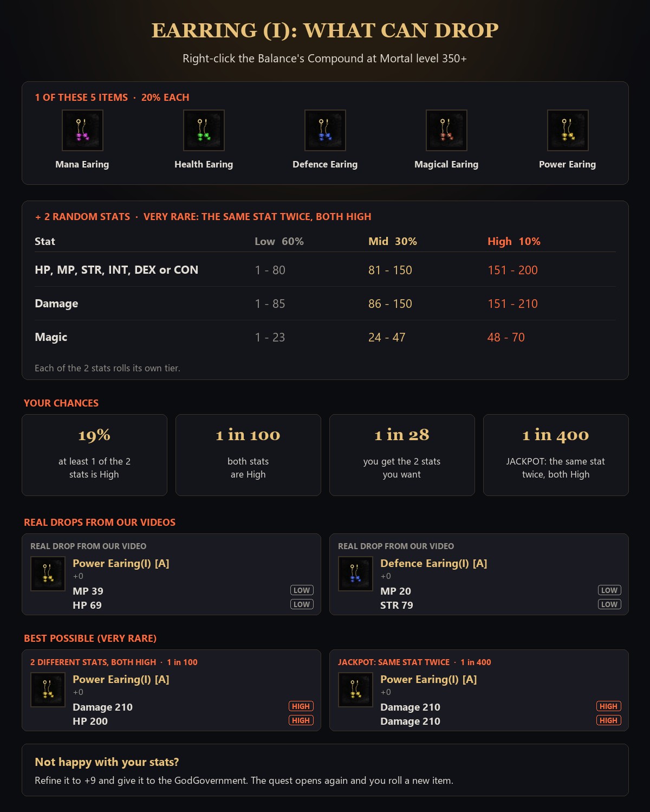The width and height of the screenshot is (650, 812).
Task: Click the High 10% column header
Action: click(x=514, y=241)
